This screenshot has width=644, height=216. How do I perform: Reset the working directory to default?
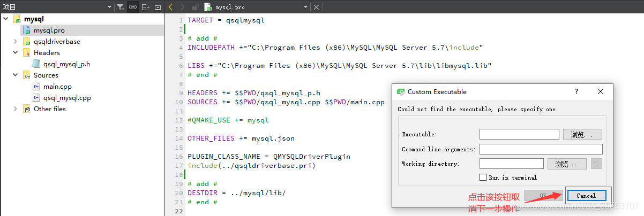point(596,164)
